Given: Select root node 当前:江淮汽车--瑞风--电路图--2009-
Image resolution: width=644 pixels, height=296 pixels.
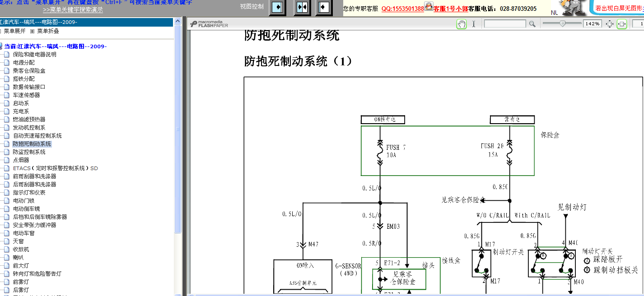Looking at the screenshot, I should tap(55, 46).
